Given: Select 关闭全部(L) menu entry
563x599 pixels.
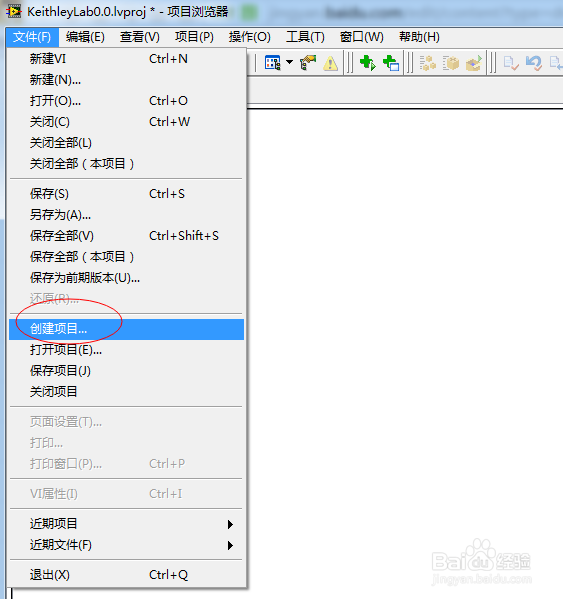Looking at the screenshot, I should (x=126, y=143).
